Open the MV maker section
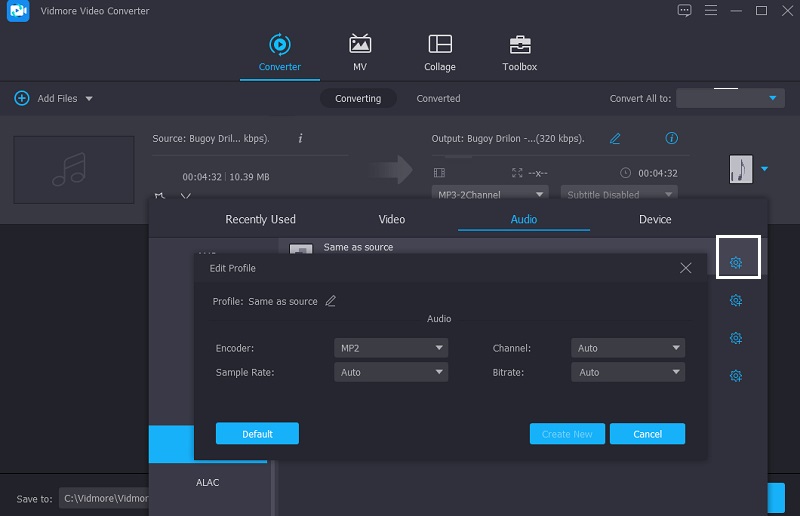The height and width of the screenshot is (516, 800). [360, 45]
